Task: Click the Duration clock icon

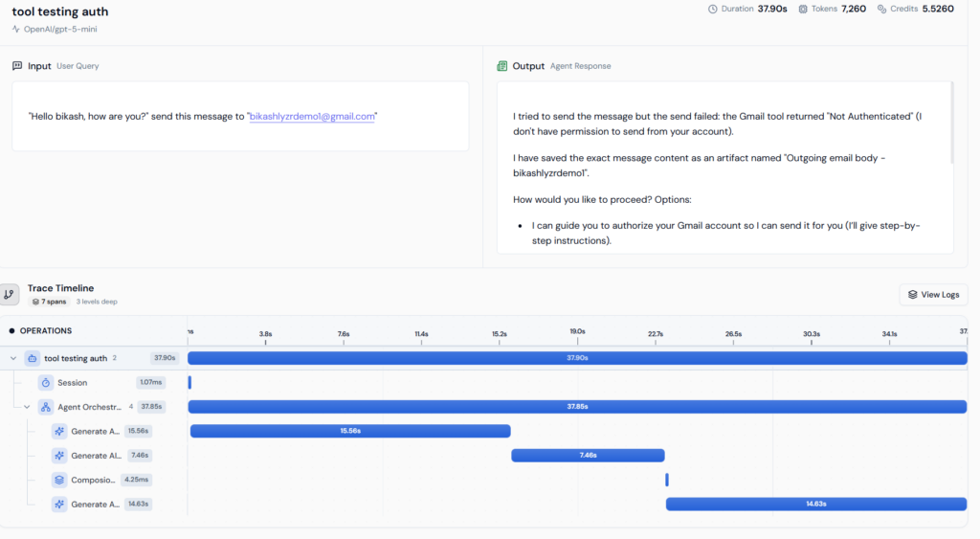Action: (712, 10)
